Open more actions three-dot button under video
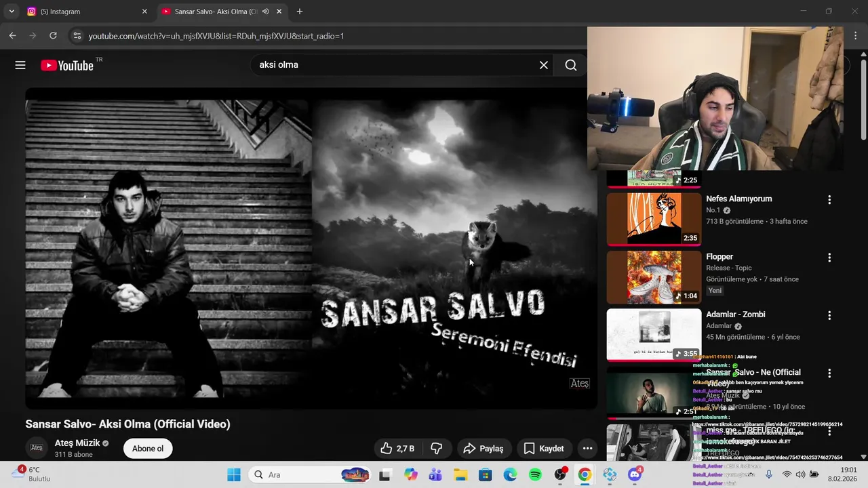 point(587,448)
